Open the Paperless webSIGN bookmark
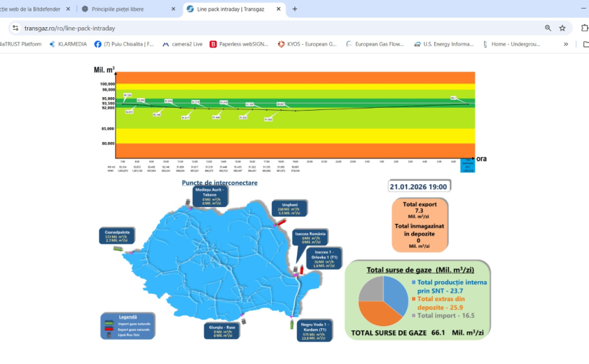 point(238,44)
